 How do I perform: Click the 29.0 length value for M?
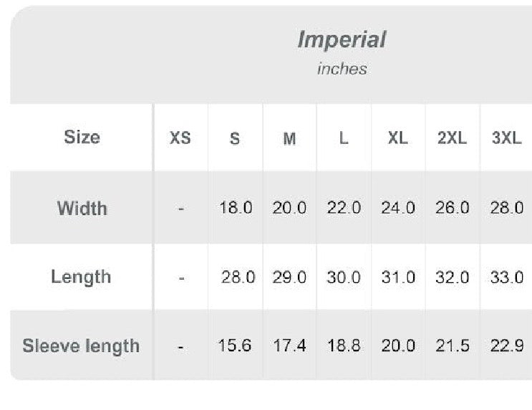coord(289,277)
